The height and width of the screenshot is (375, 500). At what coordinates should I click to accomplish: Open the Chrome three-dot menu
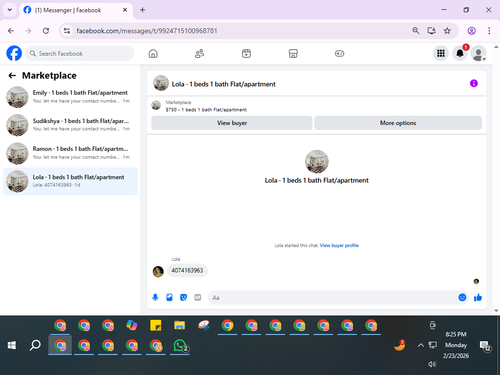(x=489, y=31)
